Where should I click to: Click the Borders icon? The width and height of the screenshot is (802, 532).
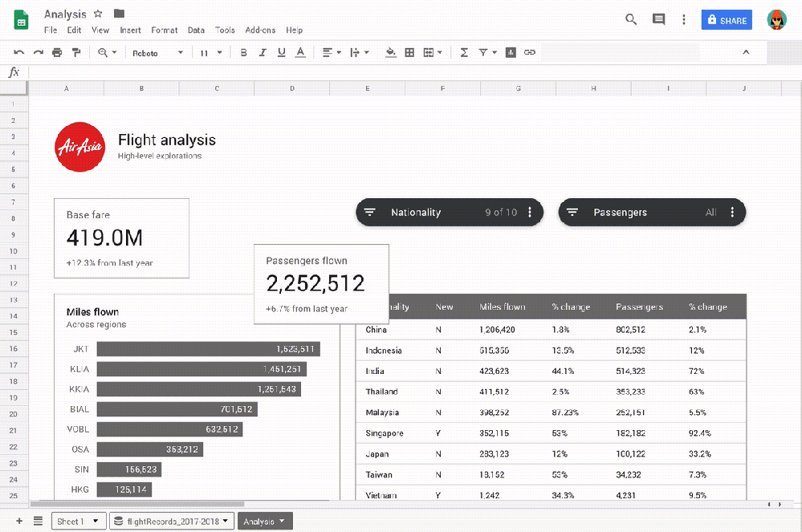[x=409, y=51]
